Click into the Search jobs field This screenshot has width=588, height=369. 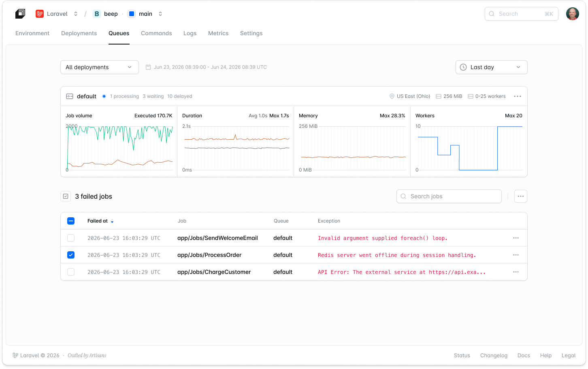pos(449,196)
